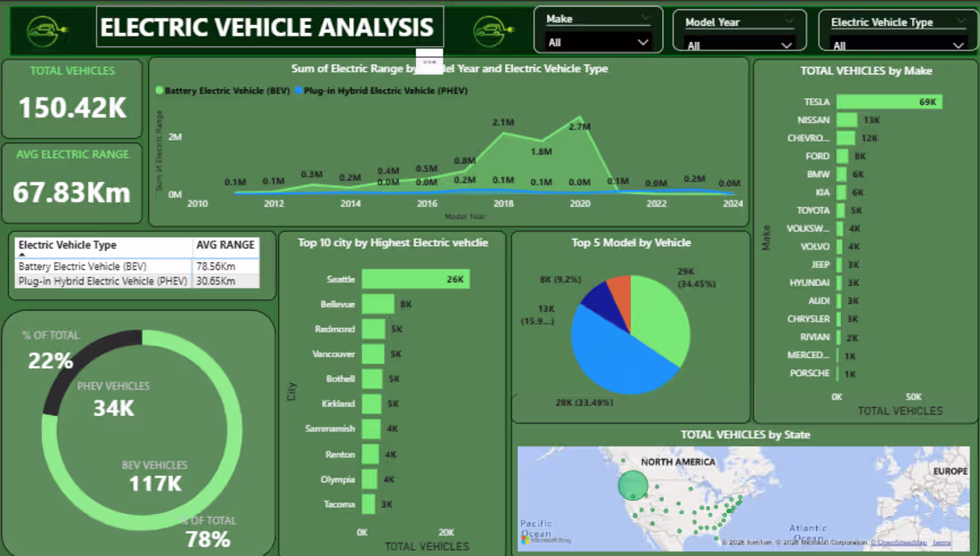The width and height of the screenshot is (980, 556).
Task: Select the Redmond city label
Action: 334,329
